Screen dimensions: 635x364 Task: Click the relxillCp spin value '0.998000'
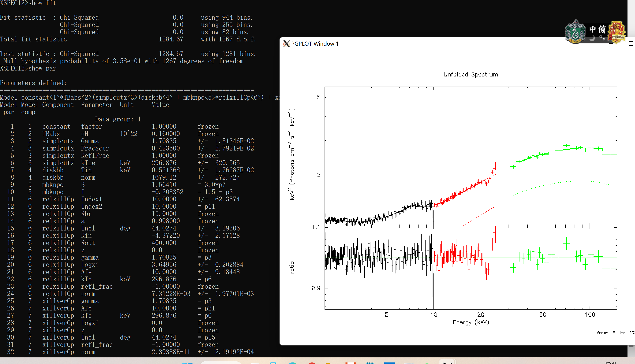[166, 221]
